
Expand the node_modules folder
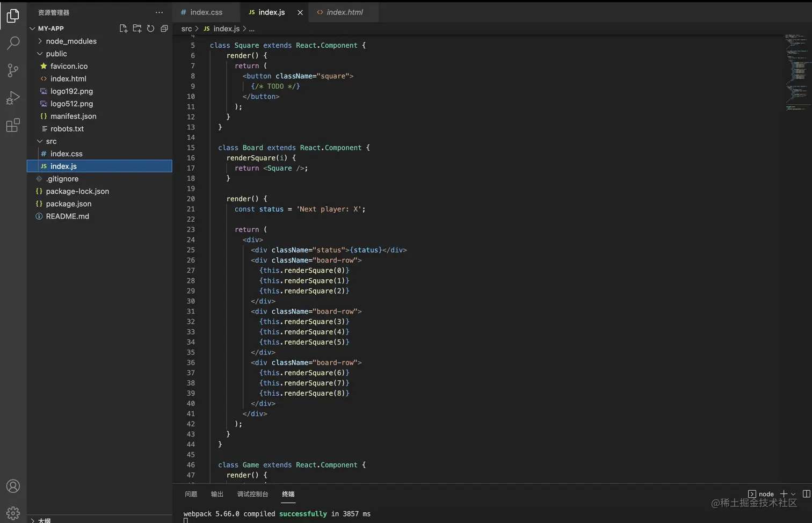[x=71, y=41]
